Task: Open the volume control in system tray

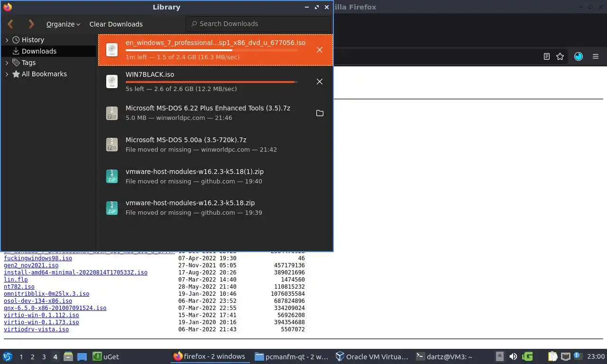Action: 513,356
